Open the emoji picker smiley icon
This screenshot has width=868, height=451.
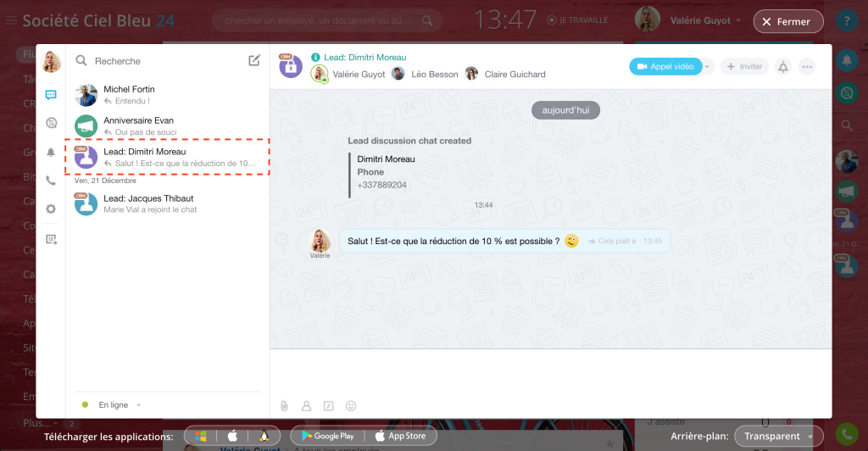click(351, 406)
